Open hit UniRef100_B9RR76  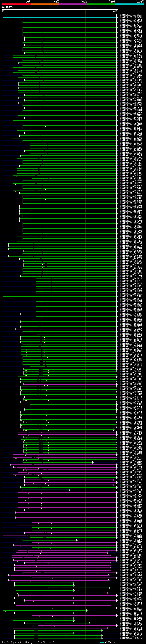(x=131, y=22)
